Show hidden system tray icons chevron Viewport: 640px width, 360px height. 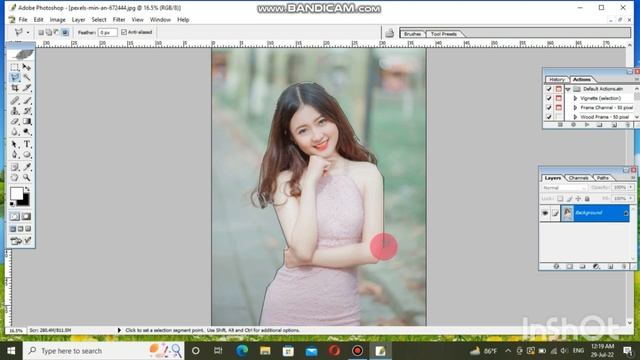pyautogui.click(x=508, y=351)
